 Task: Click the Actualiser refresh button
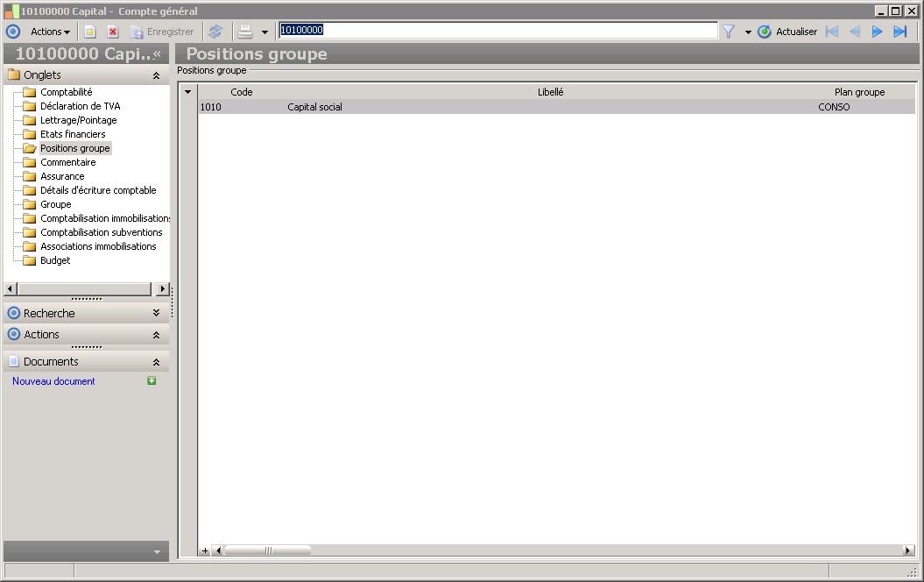(787, 32)
